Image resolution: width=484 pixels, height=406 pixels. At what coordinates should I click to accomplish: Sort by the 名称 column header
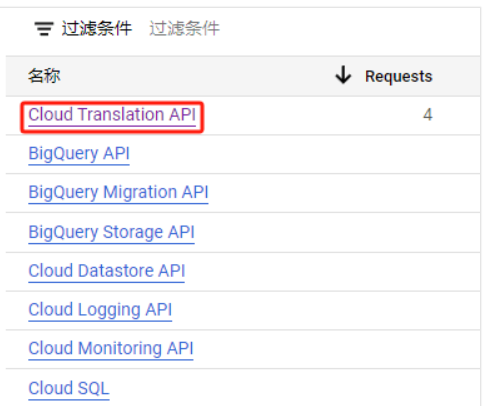pyautogui.click(x=44, y=76)
